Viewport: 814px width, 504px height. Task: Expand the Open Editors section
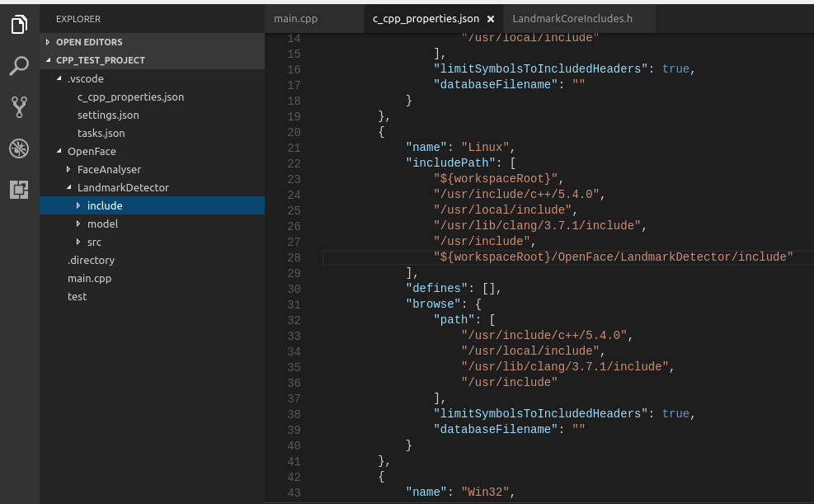coord(88,42)
